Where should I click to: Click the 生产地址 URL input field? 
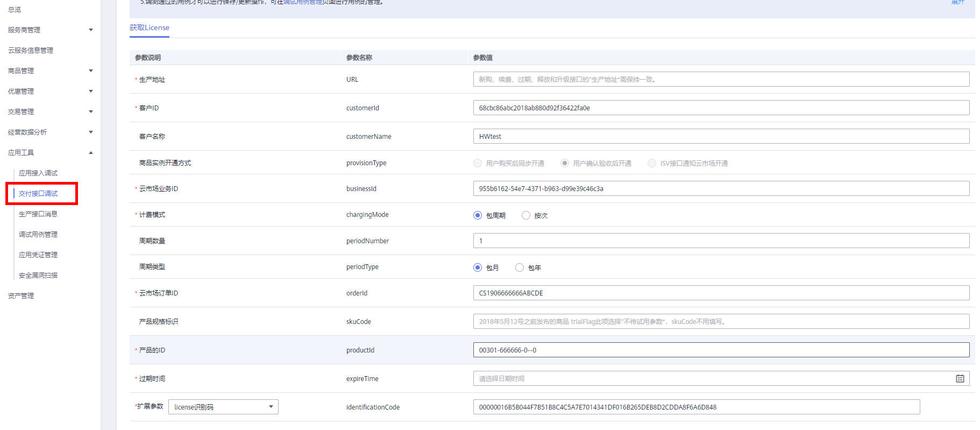(x=721, y=80)
